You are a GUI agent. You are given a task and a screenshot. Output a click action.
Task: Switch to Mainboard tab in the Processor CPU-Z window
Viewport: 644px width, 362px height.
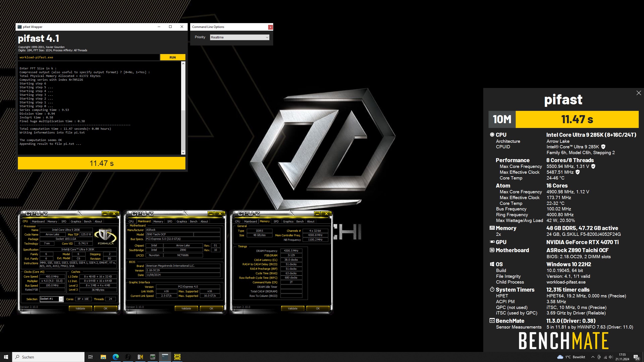coord(38,221)
